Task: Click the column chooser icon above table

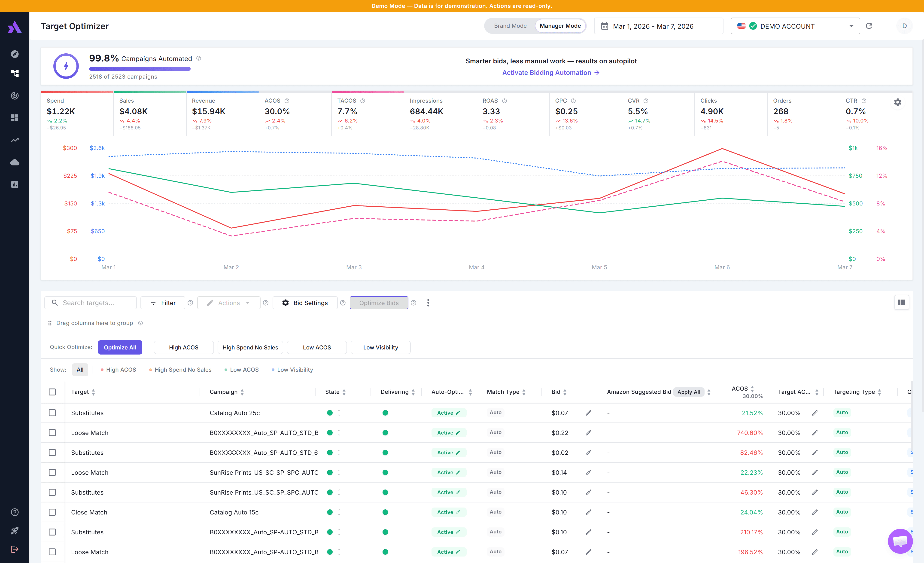Action: pyautogui.click(x=902, y=302)
